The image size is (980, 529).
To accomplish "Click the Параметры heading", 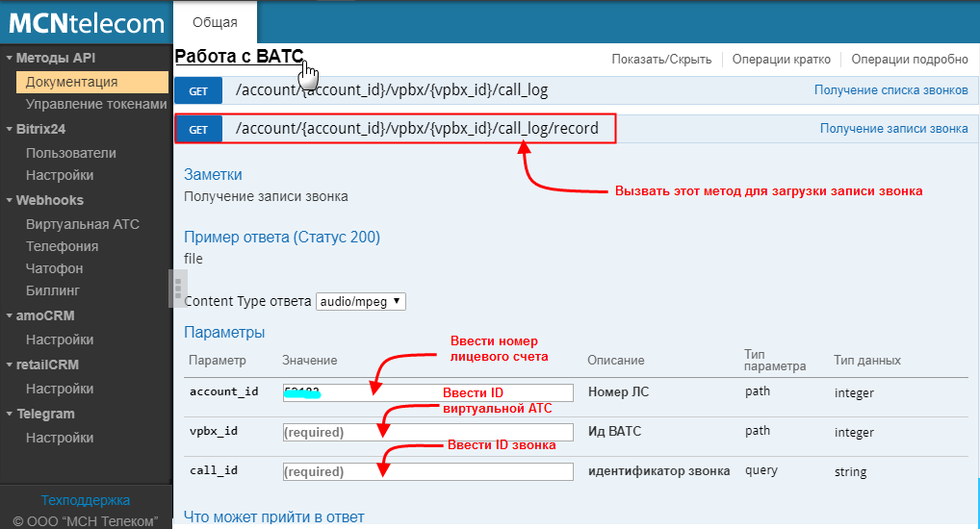I will [x=224, y=332].
